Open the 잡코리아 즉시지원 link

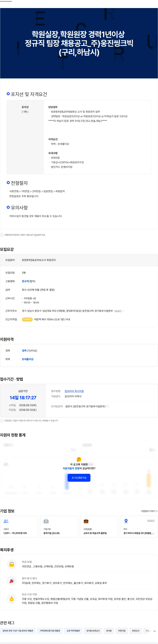click(x=74, y=391)
